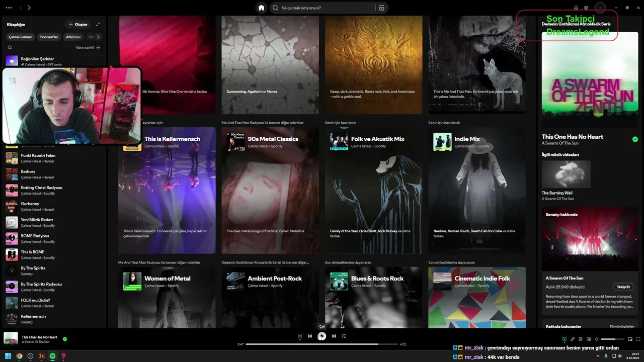The image size is (644, 362).
Task: Toggle saved checkmark in Now Playing panel
Action: [635, 139]
